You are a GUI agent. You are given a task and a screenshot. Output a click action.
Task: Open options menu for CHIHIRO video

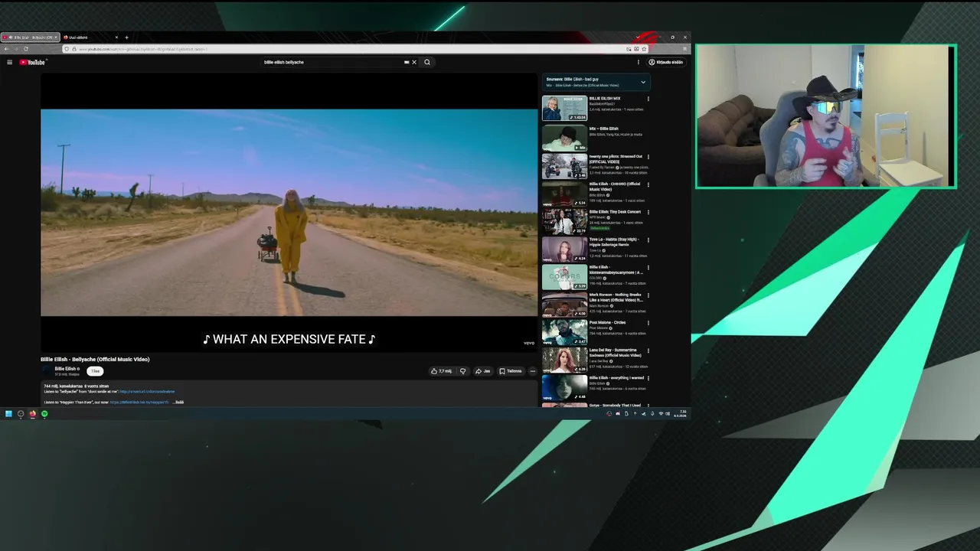[x=648, y=184]
